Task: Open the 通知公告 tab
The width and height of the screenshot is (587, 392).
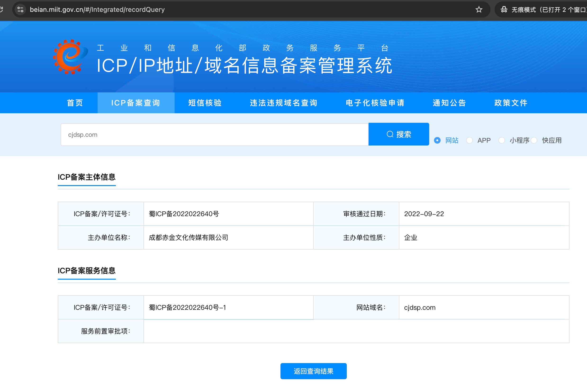Action: (449, 103)
